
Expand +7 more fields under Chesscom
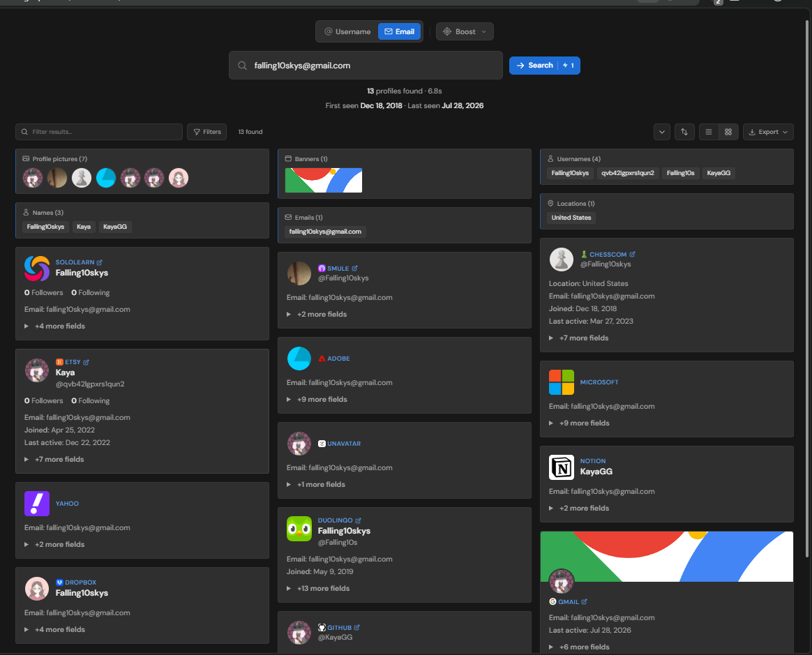coord(584,338)
